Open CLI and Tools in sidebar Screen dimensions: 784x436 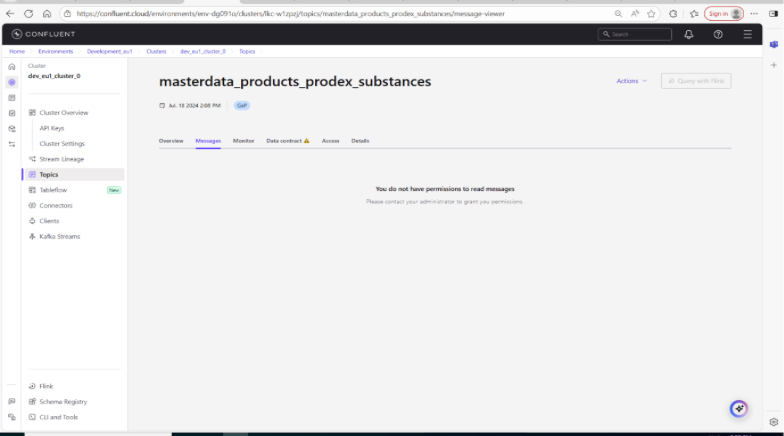pyautogui.click(x=58, y=417)
